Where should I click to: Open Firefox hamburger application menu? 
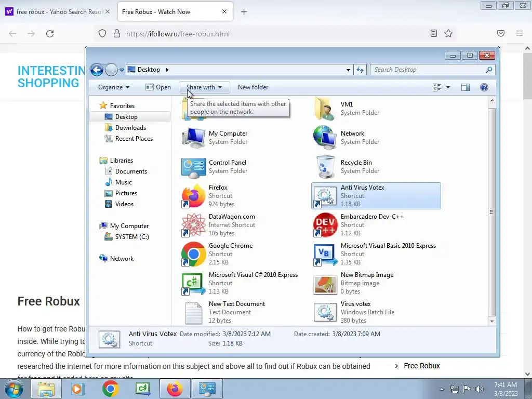520,33
